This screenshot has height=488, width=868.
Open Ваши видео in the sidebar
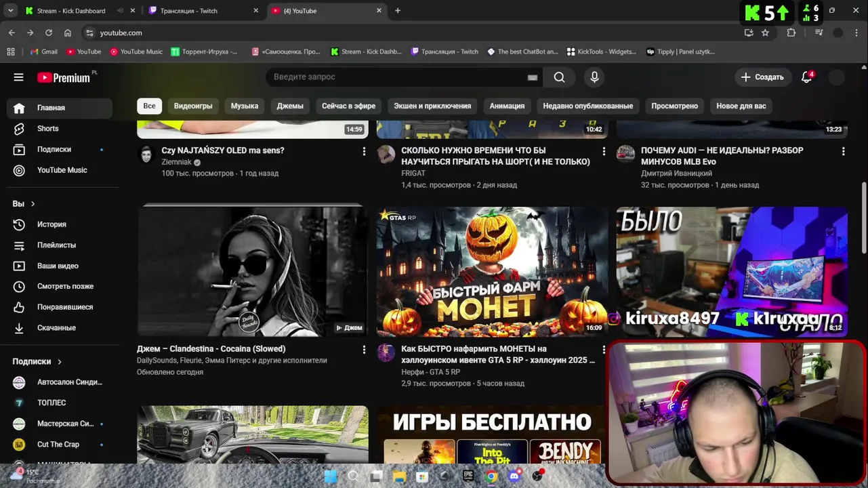(60, 266)
